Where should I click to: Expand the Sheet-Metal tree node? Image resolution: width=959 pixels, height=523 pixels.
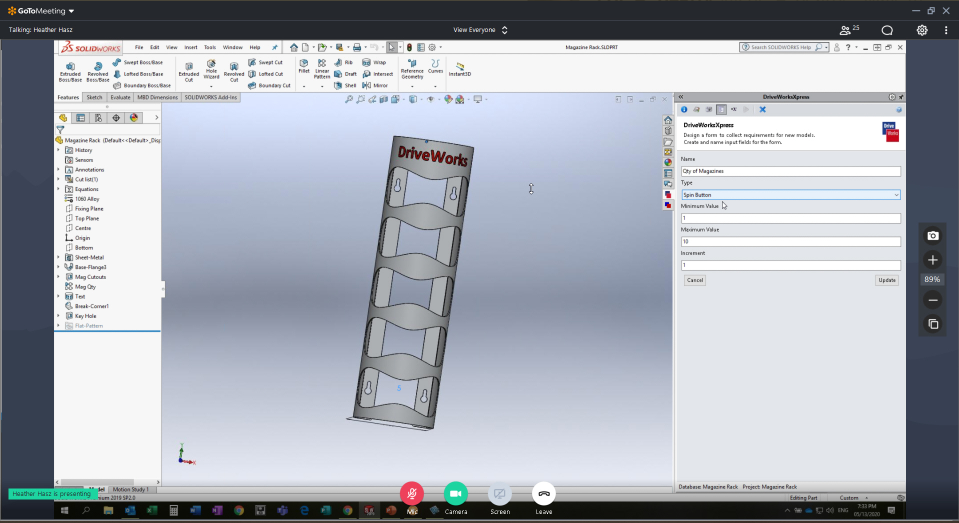(x=59, y=258)
